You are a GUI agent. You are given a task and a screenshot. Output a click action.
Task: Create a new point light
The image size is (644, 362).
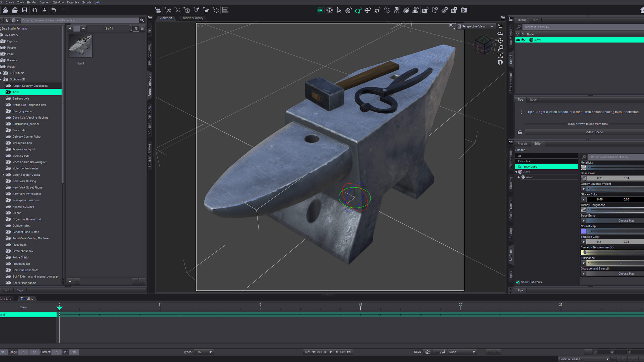pos(177,10)
